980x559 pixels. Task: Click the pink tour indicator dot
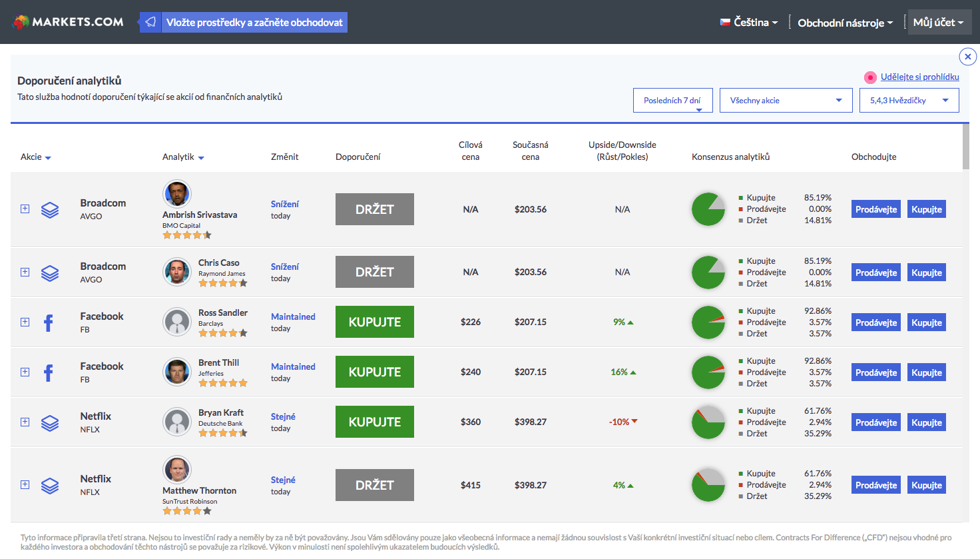click(870, 77)
